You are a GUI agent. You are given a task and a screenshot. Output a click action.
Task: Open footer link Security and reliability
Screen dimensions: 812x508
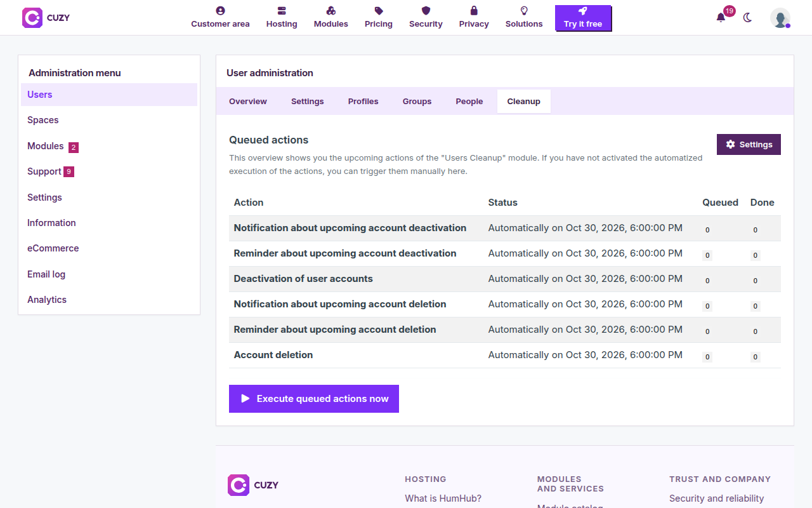(717, 498)
